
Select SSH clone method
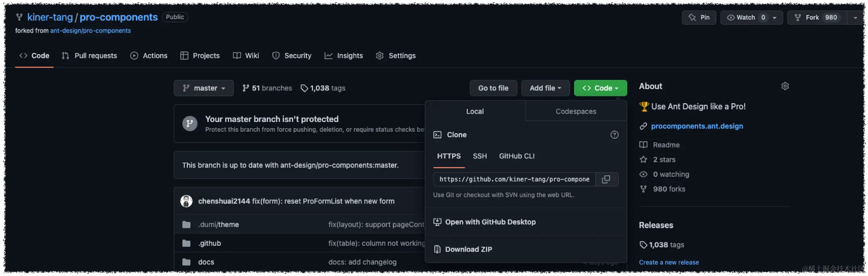480,156
